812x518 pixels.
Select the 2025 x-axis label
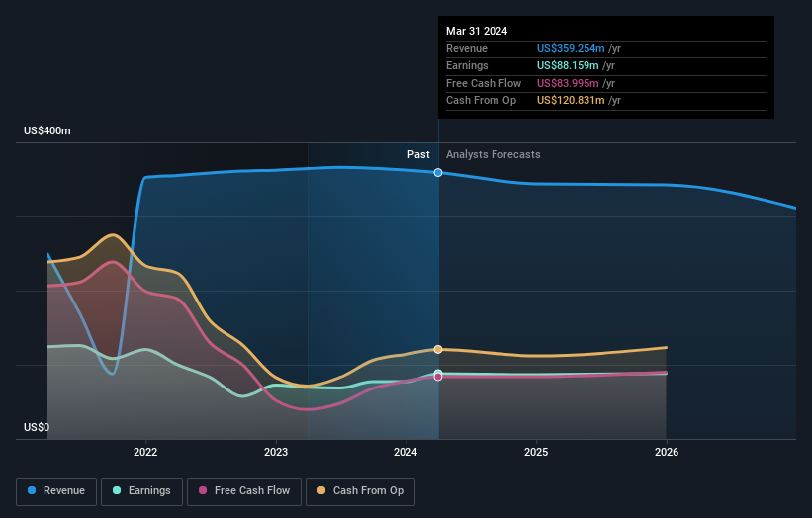click(x=536, y=452)
